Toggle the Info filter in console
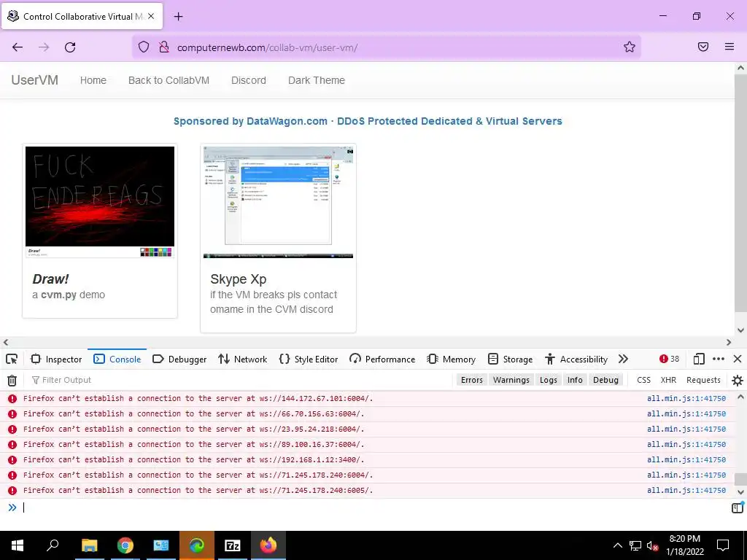 [x=575, y=380]
